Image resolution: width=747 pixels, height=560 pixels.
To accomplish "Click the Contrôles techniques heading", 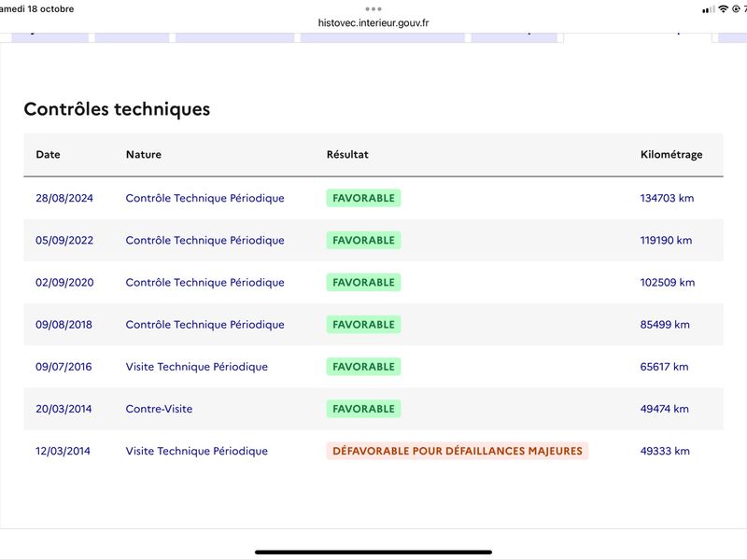I will coord(117,109).
